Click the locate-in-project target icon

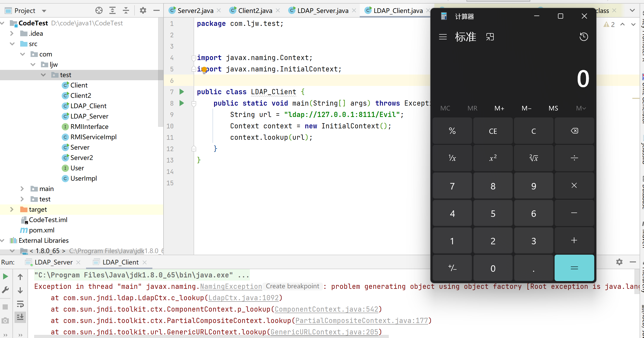tap(99, 11)
